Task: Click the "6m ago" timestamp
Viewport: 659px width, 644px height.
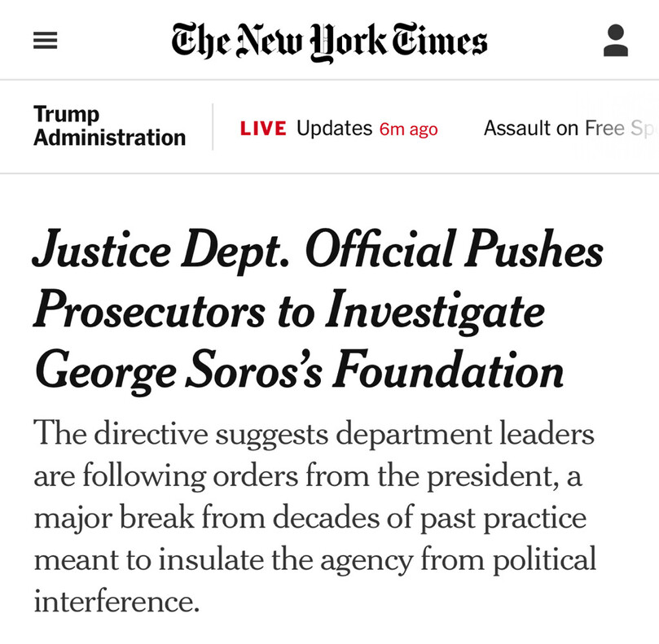Action: (408, 129)
